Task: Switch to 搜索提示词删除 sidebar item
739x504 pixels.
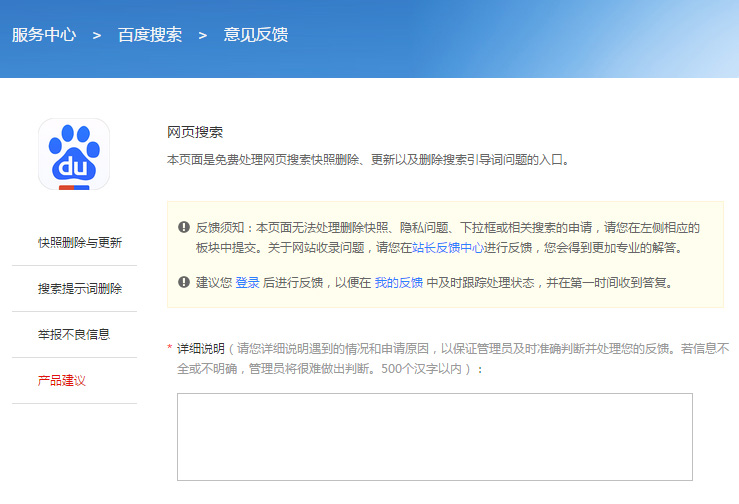Action: click(80, 288)
